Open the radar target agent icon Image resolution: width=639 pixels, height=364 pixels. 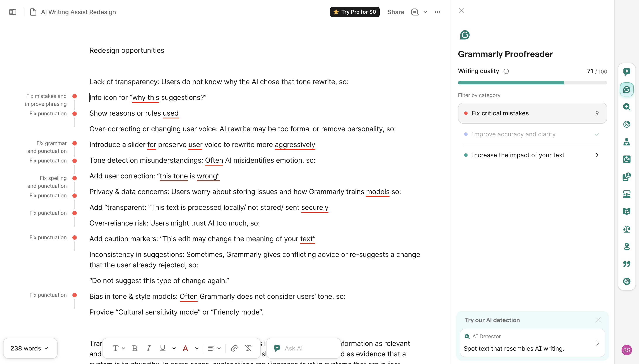[x=627, y=124]
